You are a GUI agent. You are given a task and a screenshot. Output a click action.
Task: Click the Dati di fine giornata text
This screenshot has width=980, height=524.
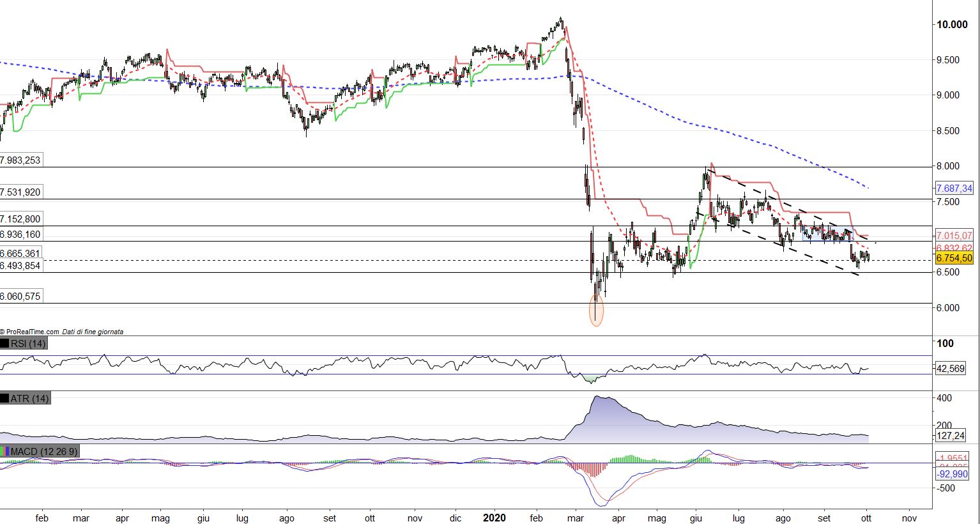[x=93, y=332]
